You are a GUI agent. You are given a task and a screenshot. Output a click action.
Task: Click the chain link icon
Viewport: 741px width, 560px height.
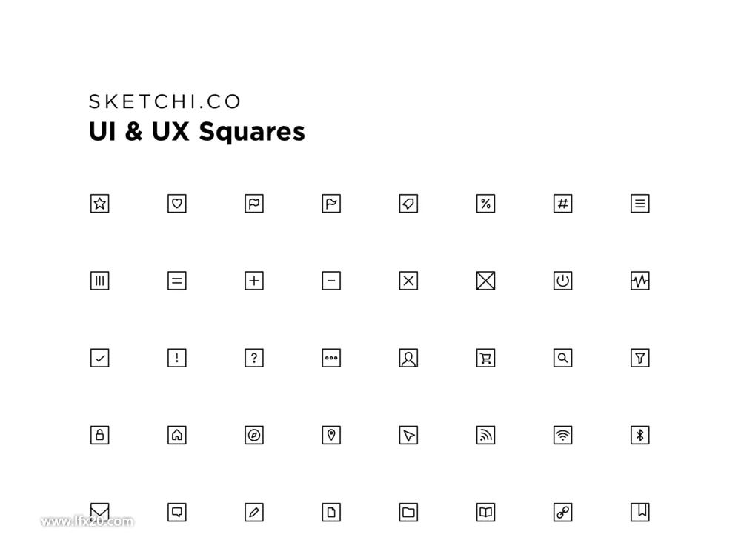tap(563, 512)
